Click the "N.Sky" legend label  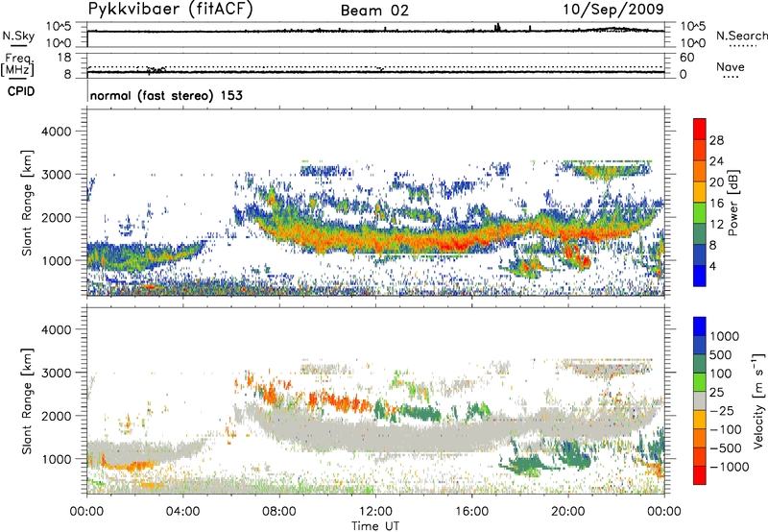18,36
